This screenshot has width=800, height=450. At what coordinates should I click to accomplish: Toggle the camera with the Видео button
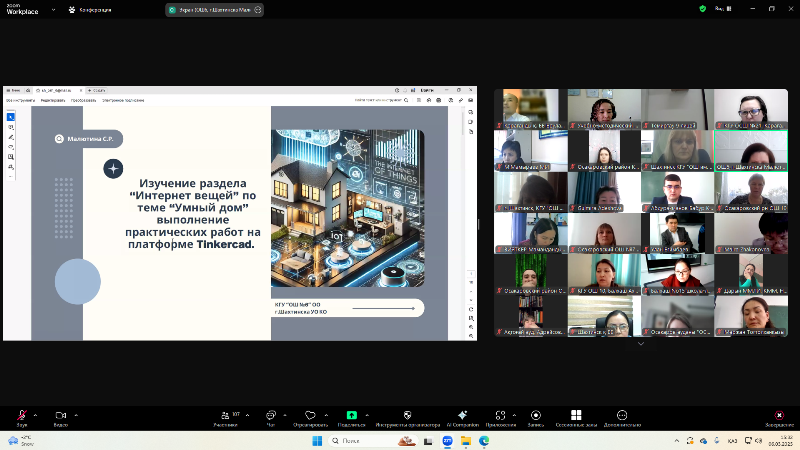coord(60,415)
